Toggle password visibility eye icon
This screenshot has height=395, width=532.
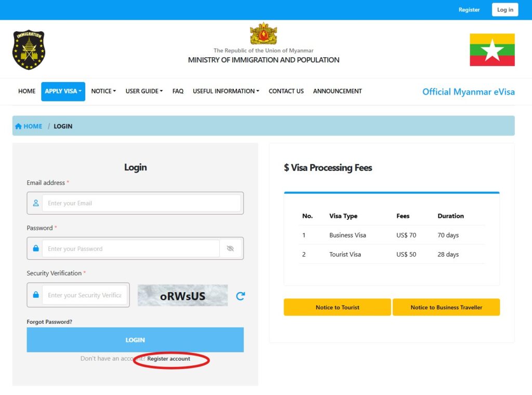230,248
